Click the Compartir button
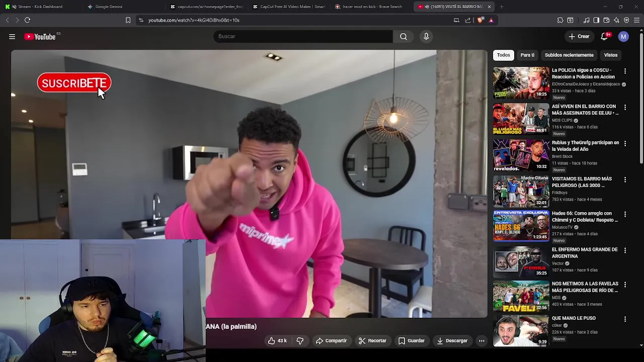This screenshot has width=644, height=362. pos(331,341)
